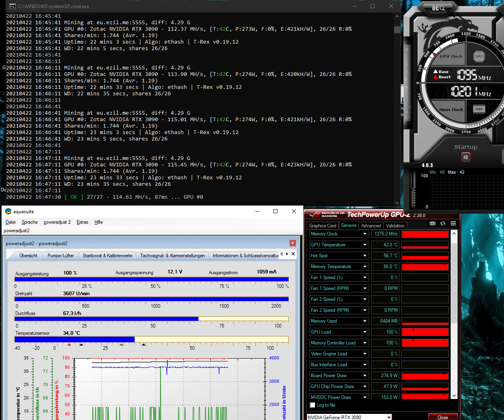Click the poweradjust2 breadcrumb label
Image resolution: width=504 pixels, height=420 pixels.
(x=17, y=231)
